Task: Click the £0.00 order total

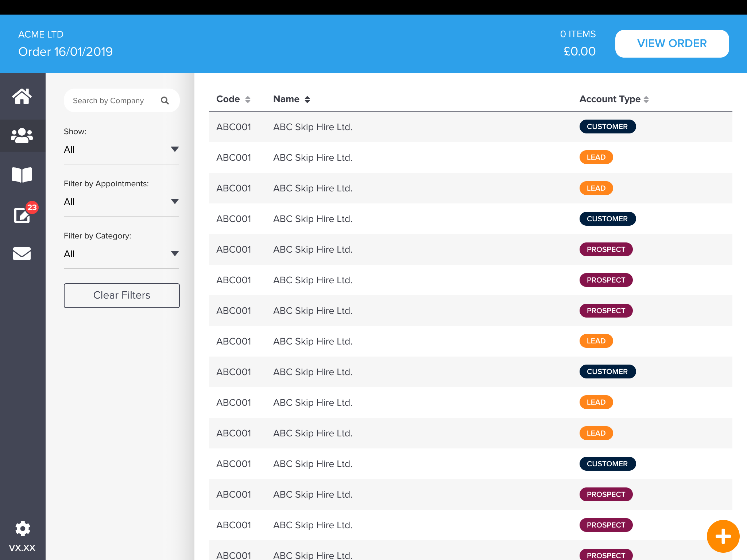Action: pyautogui.click(x=580, y=51)
